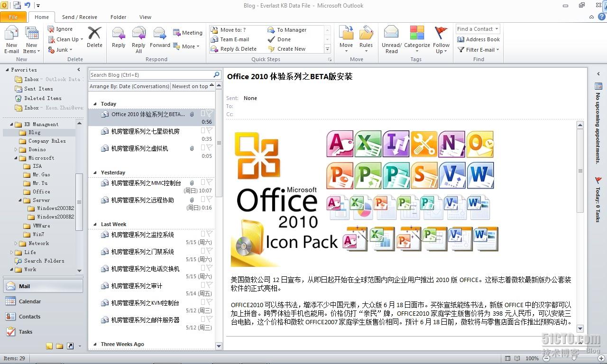Click Reply All in the ribbon
This screenshot has height=364, width=607.
point(138,40)
